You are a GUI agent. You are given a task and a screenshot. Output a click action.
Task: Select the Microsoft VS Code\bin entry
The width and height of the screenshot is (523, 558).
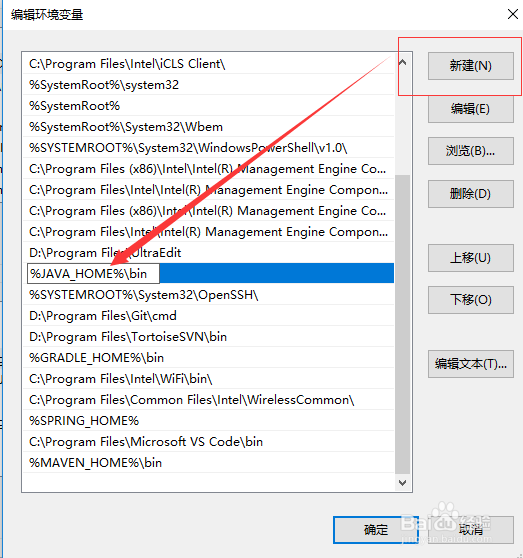pos(208,442)
